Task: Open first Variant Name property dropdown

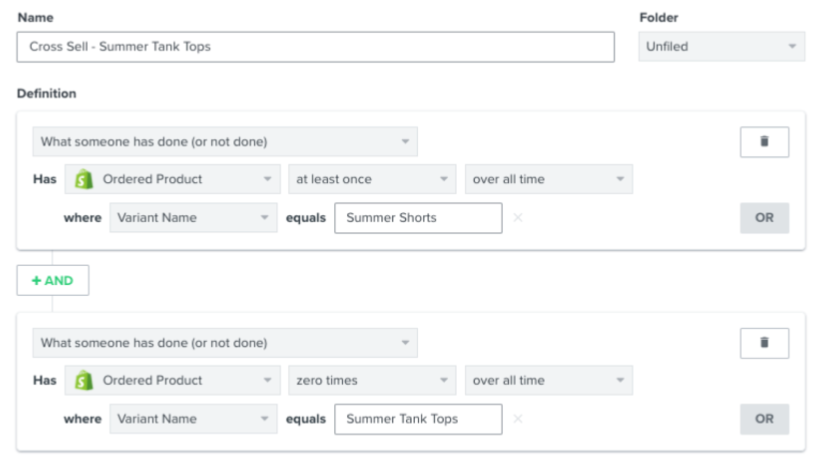Action: click(193, 217)
